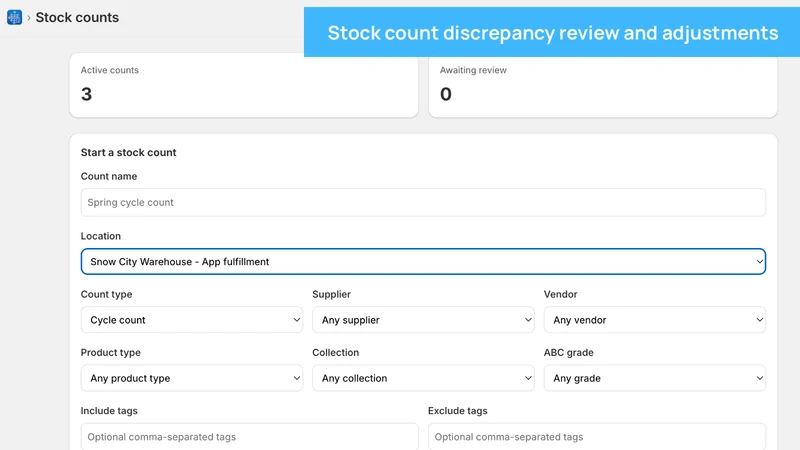Click the ABC grade label
800x450 pixels.
coord(568,353)
